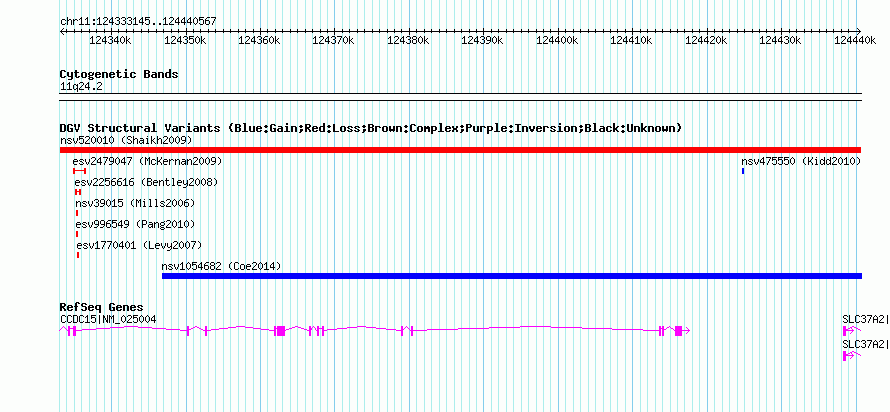
Task: Click the 124340k ruler tick label
Action: pos(111,40)
